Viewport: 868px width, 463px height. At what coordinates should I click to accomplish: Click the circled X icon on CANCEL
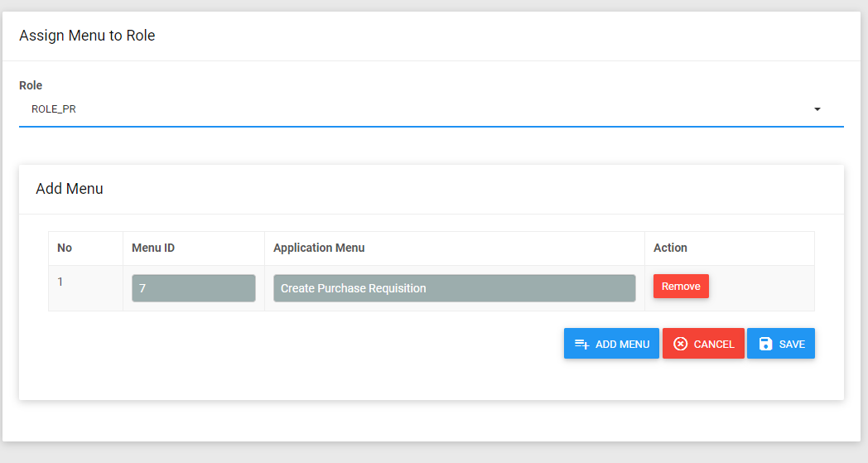(680, 344)
